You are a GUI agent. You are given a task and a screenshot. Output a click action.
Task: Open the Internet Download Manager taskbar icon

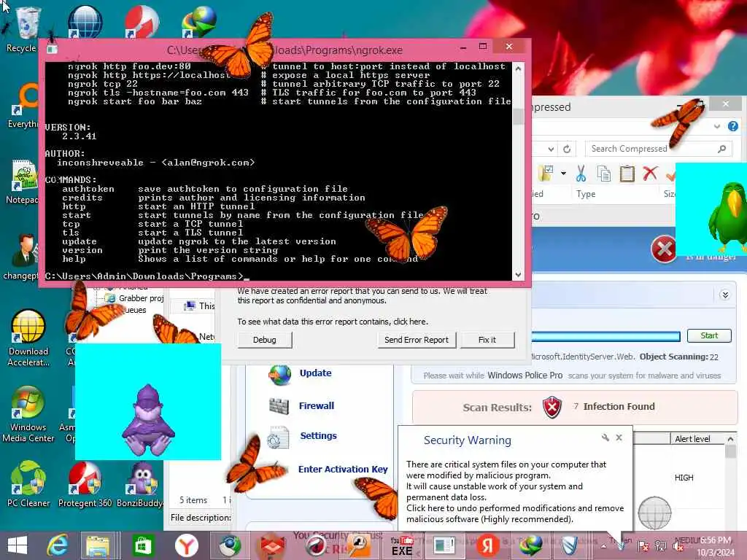pyautogui.click(x=530, y=545)
